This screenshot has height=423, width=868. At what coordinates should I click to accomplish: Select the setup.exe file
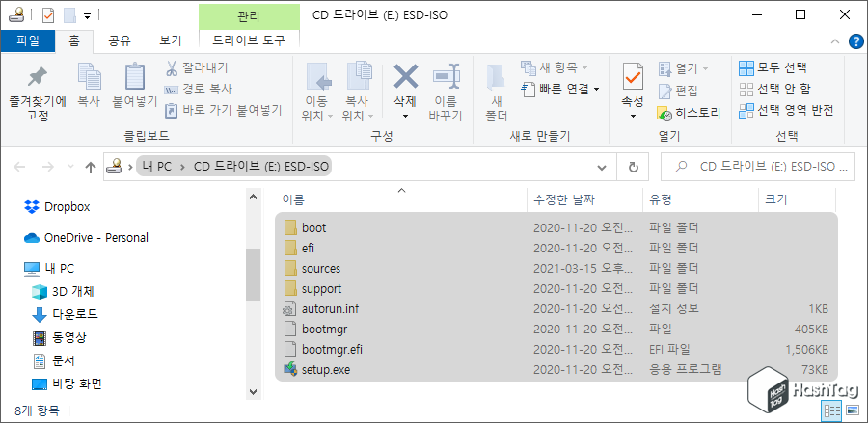[x=556, y=370]
